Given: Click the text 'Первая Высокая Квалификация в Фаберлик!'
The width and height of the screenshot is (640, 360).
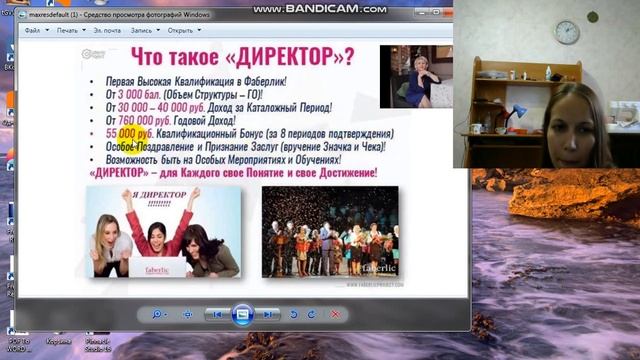Looking at the screenshot, I should pos(196,82).
